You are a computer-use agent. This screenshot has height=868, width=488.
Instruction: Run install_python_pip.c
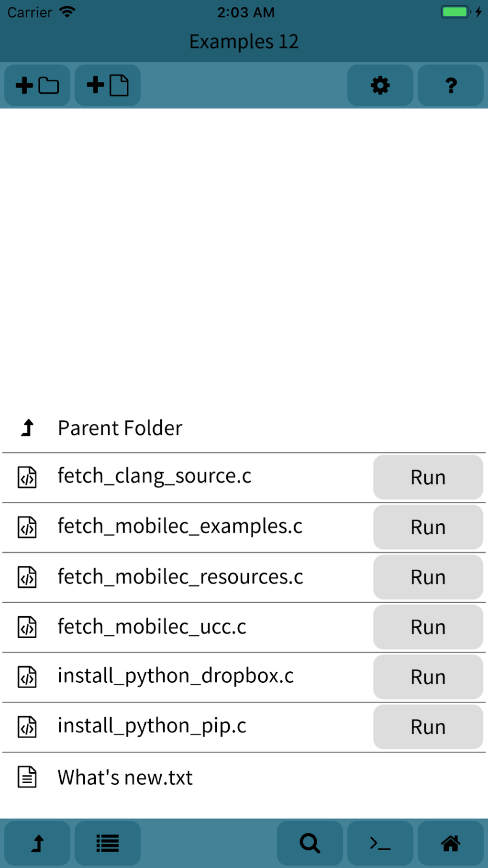click(x=427, y=727)
